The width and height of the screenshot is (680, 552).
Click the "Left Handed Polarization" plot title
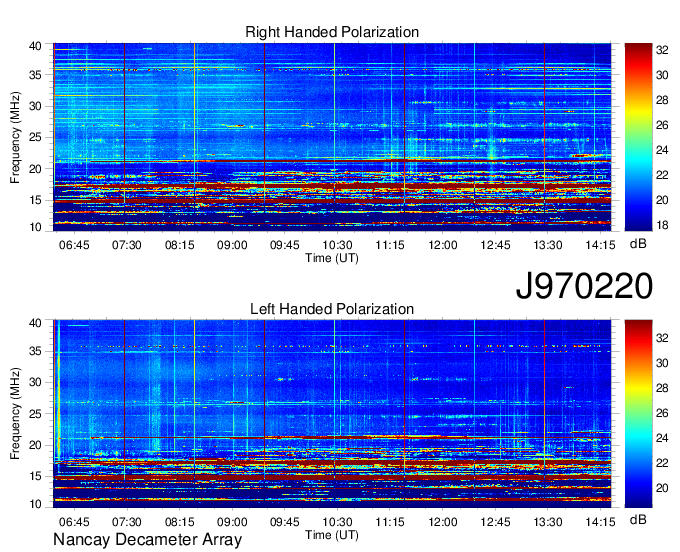[332, 309]
